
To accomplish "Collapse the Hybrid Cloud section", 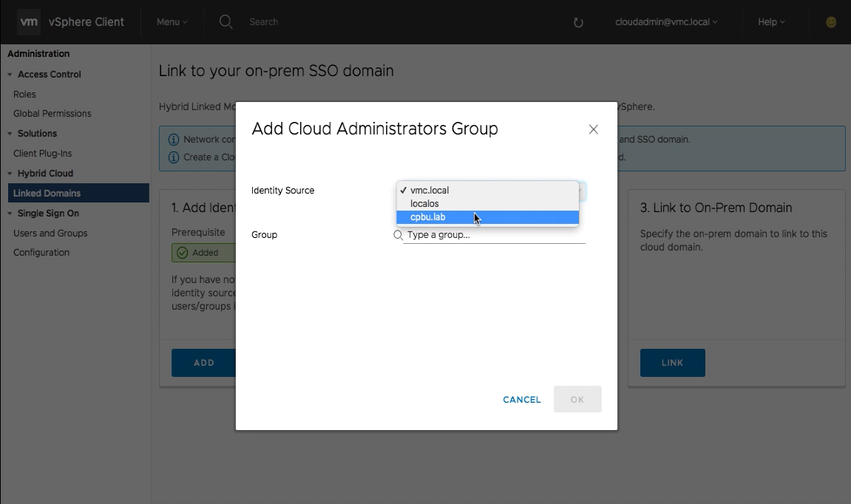I will tap(10, 174).
